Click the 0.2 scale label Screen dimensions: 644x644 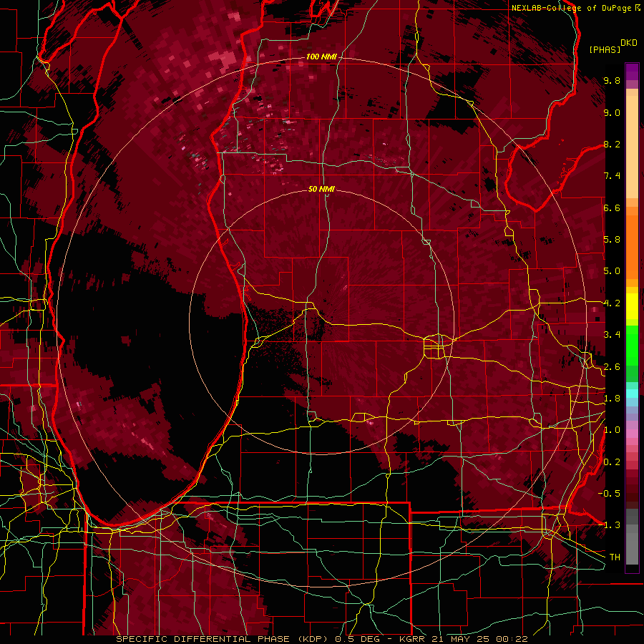612,462
